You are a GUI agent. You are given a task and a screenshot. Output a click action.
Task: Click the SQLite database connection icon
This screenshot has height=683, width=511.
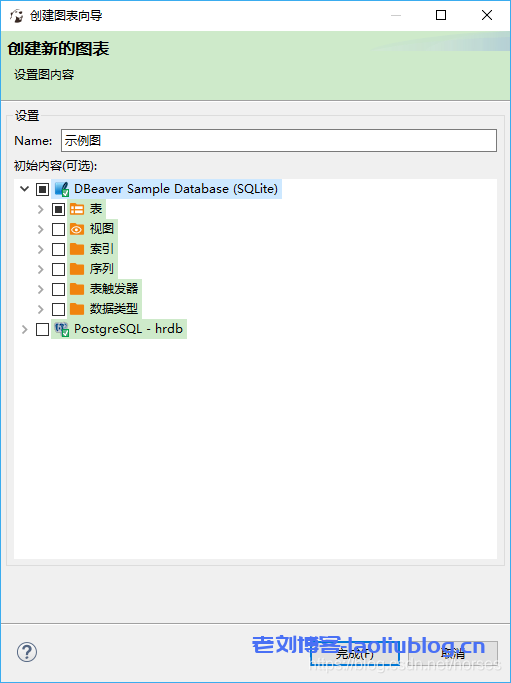[62, 189]
